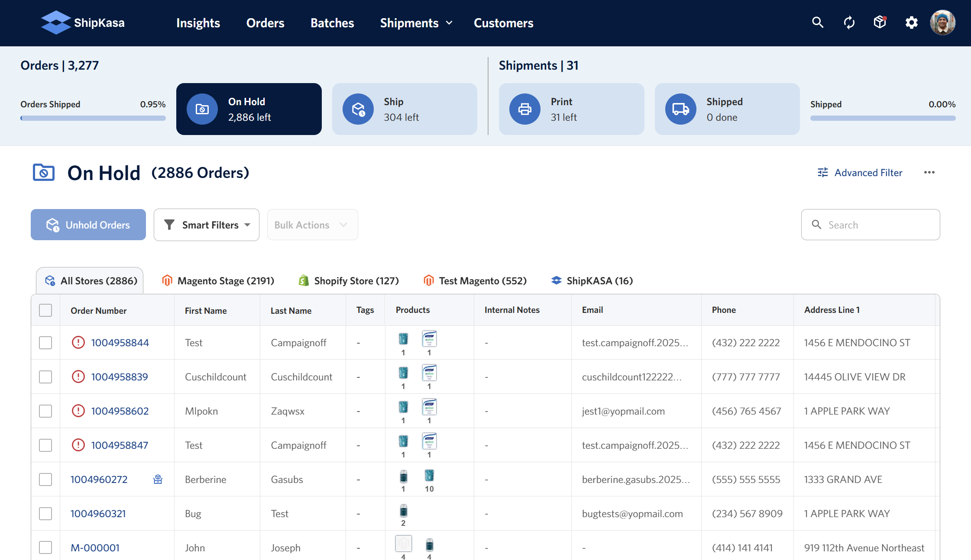Click the ShipKasa logo

(83, 23)
